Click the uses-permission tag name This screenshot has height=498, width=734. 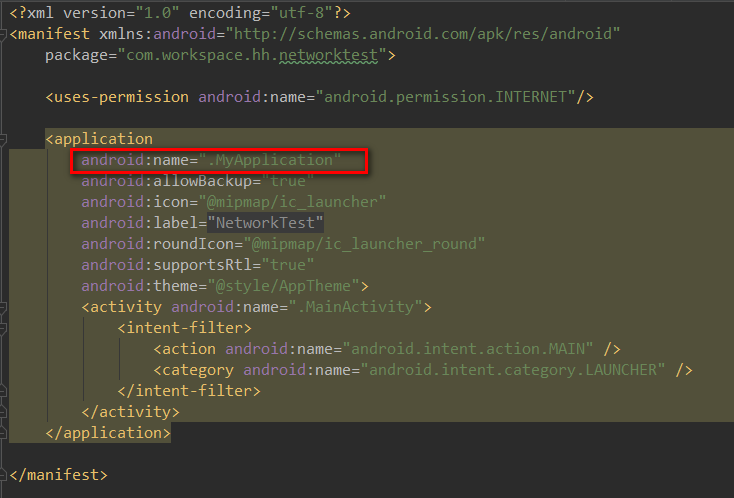(122, 97)
